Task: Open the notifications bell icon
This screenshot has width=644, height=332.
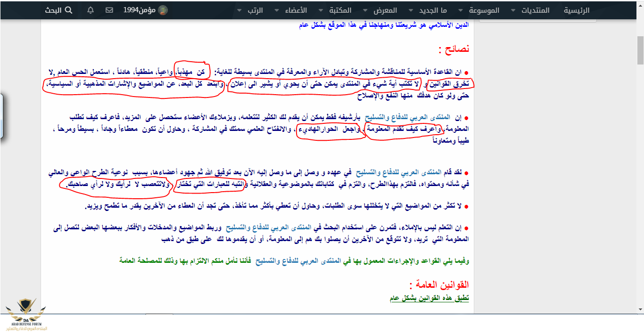Action: (x=91, y=10)
